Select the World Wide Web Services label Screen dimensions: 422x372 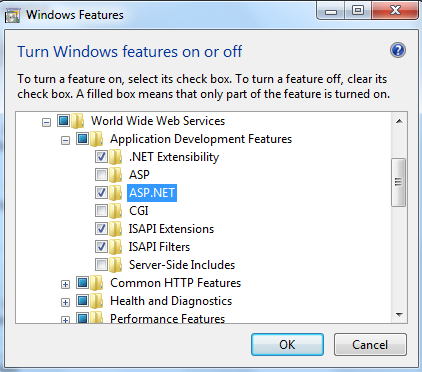158,121
